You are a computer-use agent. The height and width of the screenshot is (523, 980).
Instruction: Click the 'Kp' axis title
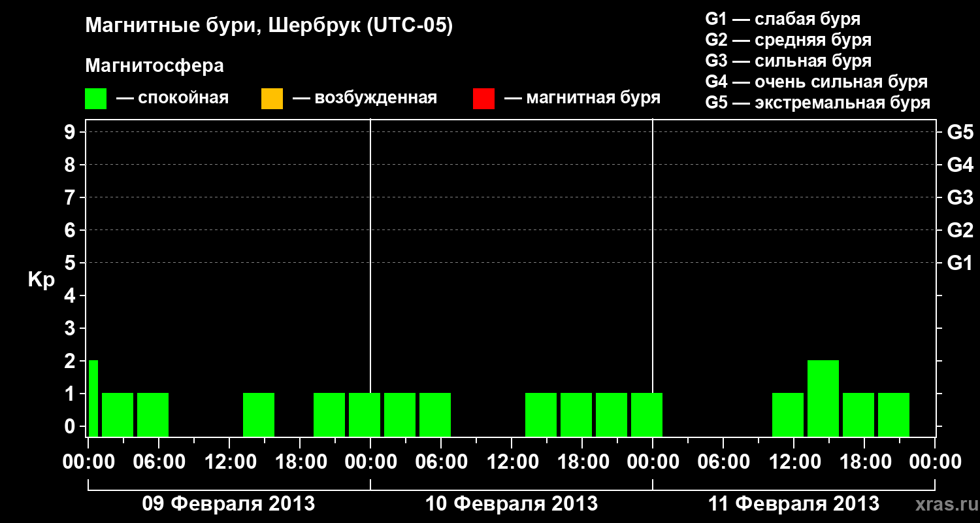pos(41,280)
